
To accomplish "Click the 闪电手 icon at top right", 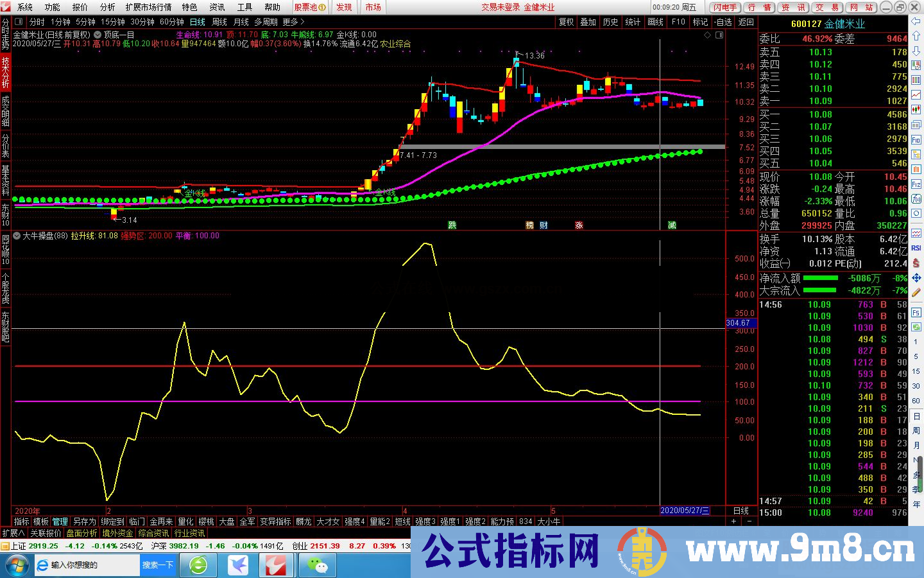I will [726, 7].
